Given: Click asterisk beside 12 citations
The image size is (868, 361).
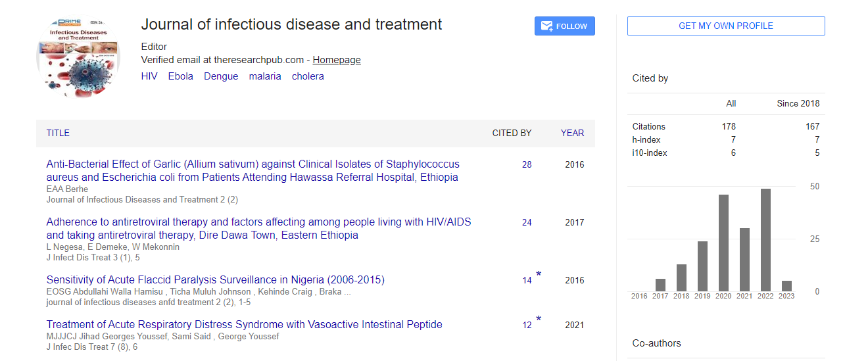Looking at the screenshot, I should coord(539,320).
